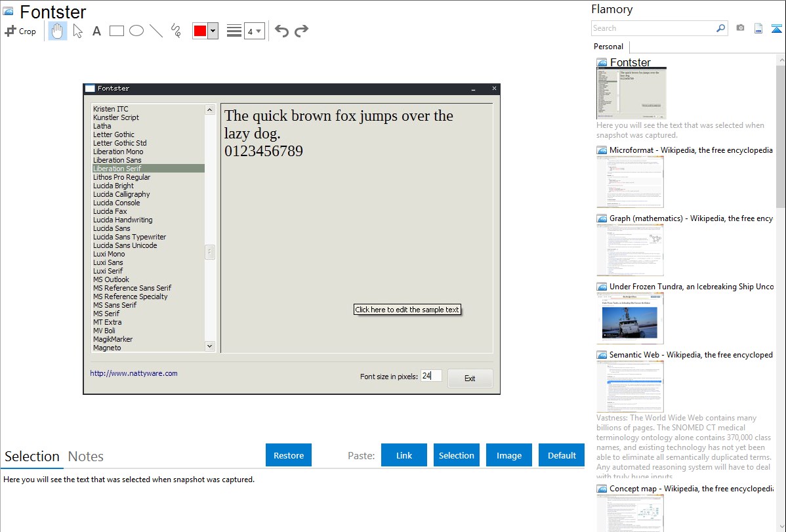This screenshot has height=532, width=786.
Task: Click the Link paste button
Action: [x=404, y=455]
